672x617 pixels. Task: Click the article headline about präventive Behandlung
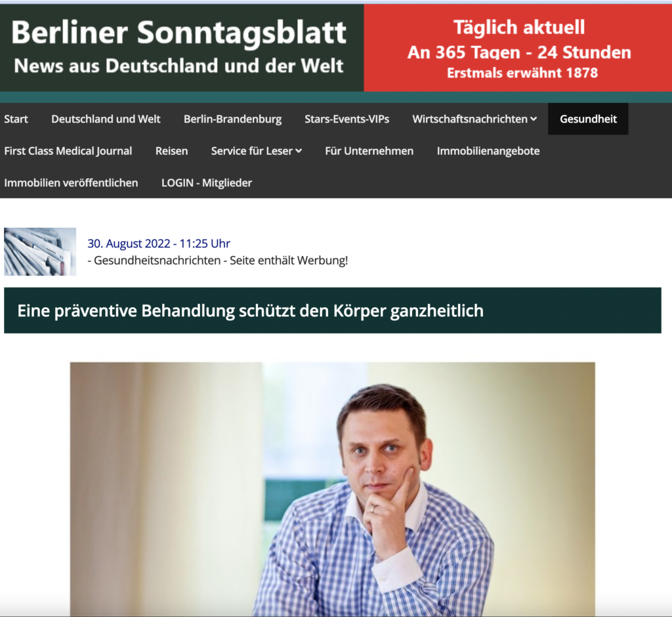pos(250,310)
